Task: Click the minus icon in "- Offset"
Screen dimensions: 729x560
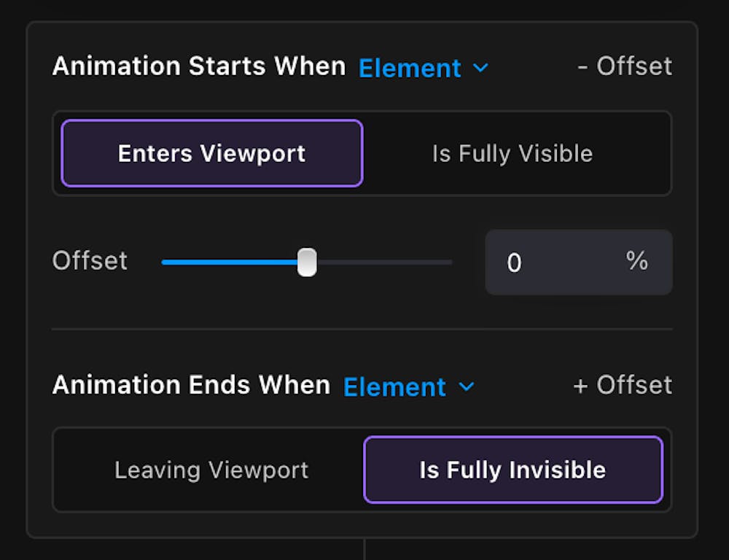Action: point(582,67)
